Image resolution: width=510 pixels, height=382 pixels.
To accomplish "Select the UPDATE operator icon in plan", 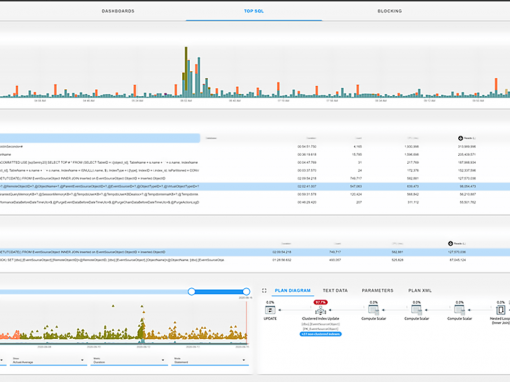I will (270, 310).
